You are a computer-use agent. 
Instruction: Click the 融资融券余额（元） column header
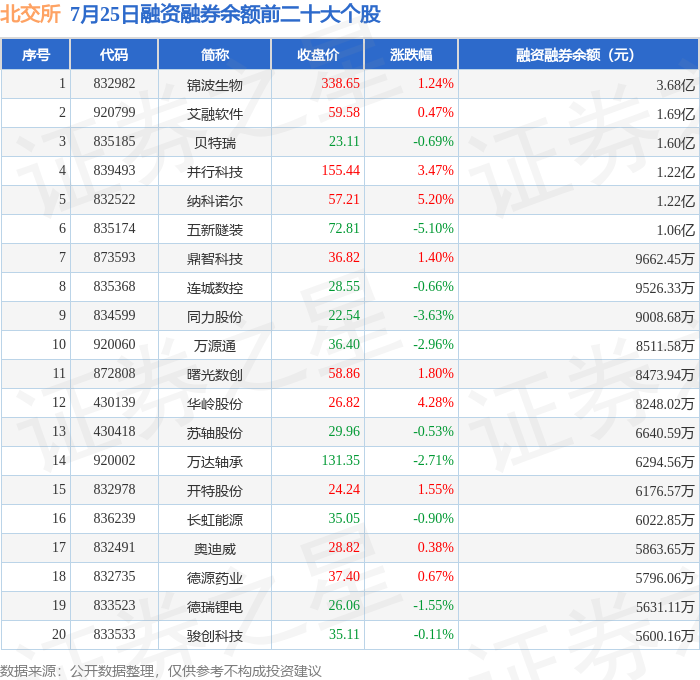click(x=578, y=54)
